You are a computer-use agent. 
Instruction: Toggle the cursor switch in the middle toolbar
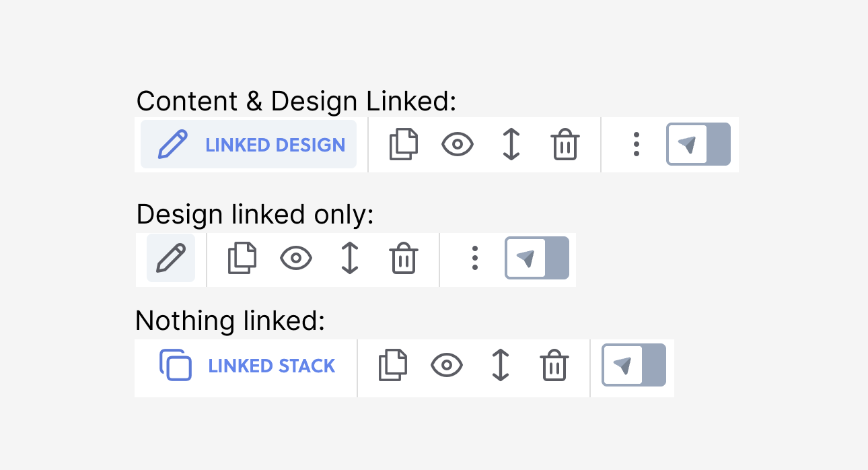point(536,259)
